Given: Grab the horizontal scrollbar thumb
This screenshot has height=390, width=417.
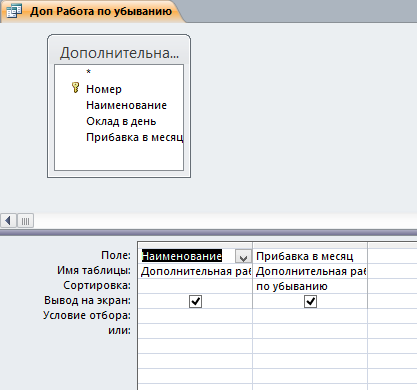Looking at the screenshot, I should tap(25, 221).
